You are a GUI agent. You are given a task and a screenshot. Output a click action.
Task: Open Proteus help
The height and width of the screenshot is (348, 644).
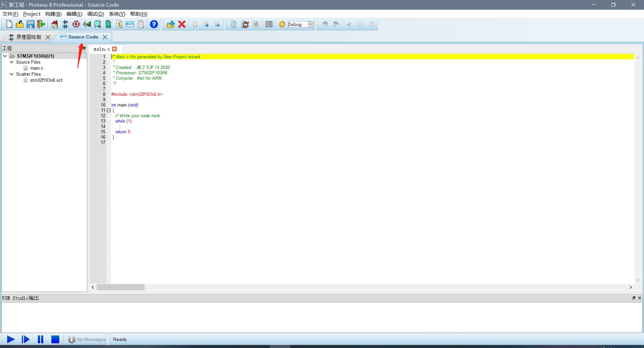coord(154,24)
